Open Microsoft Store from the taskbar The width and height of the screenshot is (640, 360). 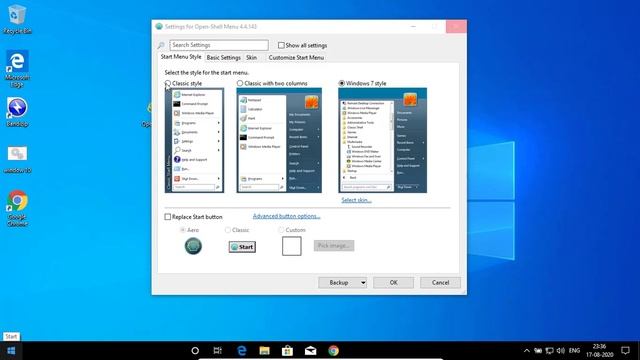point(287,351)
